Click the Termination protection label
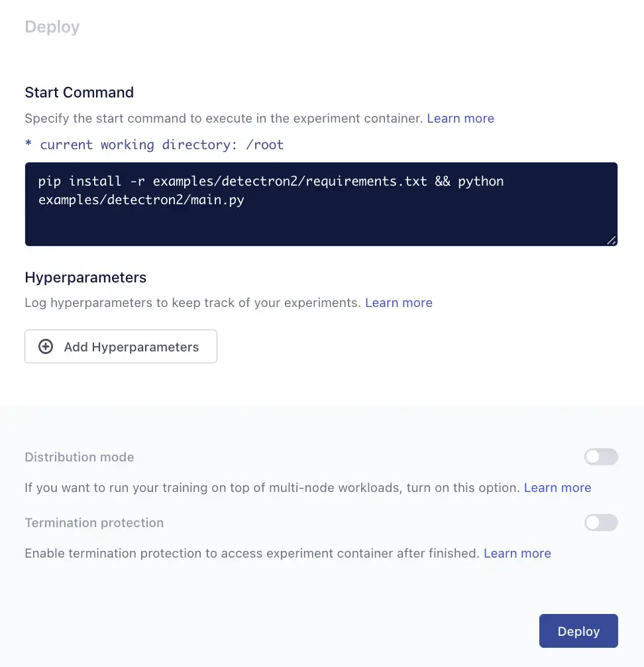 (x=94, y=522)
